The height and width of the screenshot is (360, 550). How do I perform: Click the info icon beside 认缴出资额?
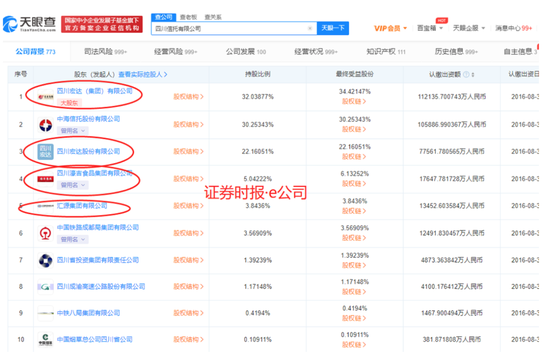click(466, 74)
